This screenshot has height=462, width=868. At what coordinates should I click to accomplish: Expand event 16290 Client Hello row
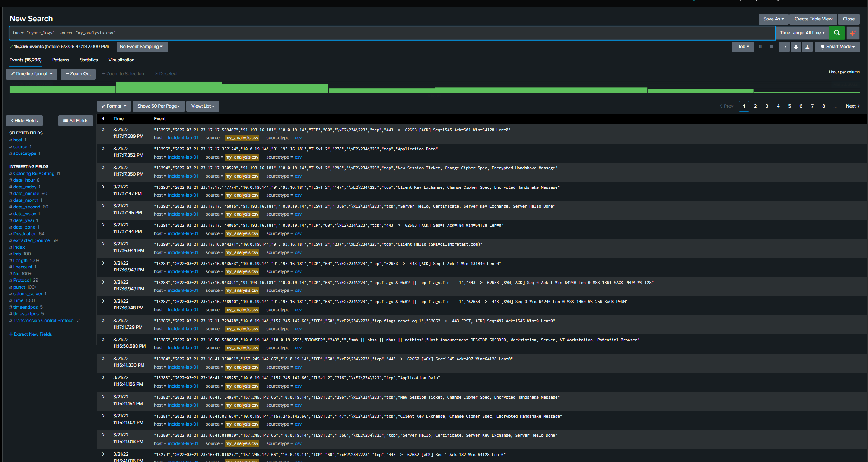(103, 244)
